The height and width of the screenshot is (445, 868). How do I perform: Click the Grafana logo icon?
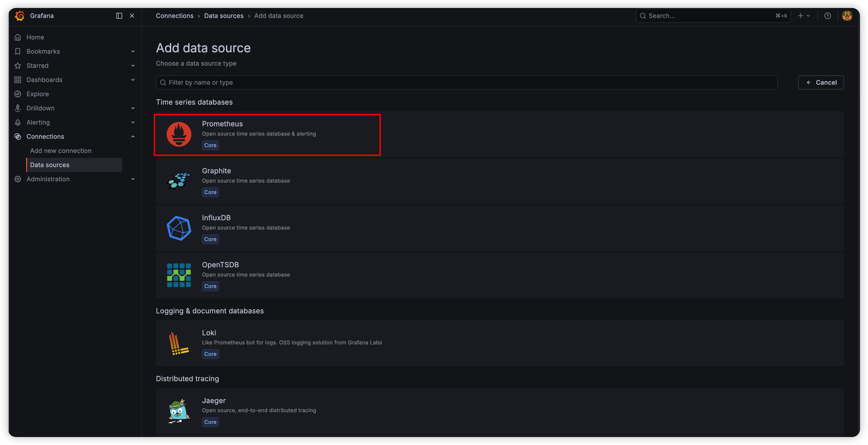[x=19, y=16]
